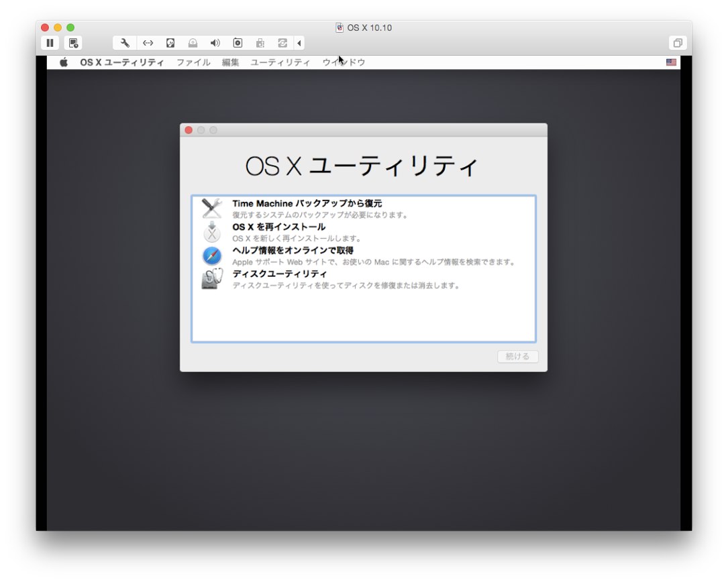The width and height of the screenshot is (728, 582).
Task: Click the USB device toolbar icon
Action: point(260,43)
